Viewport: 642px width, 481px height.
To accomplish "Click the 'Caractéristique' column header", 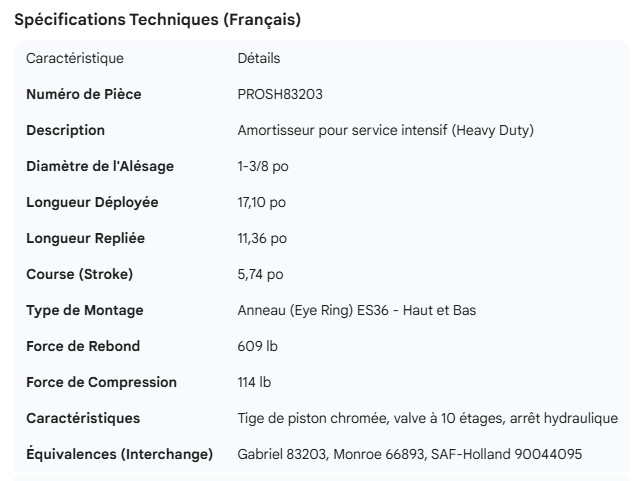I will [x=75, y=58].
